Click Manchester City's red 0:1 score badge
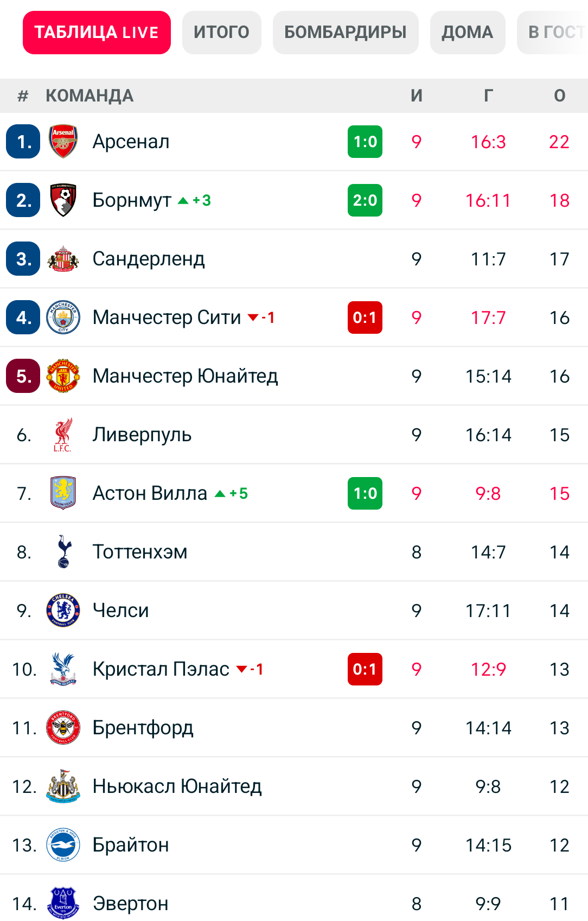 point(365,317)
